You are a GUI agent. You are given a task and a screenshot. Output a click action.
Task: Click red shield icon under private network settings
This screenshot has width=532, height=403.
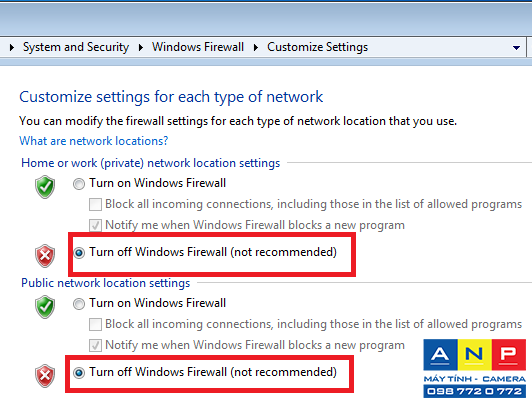tap(45, 256)
